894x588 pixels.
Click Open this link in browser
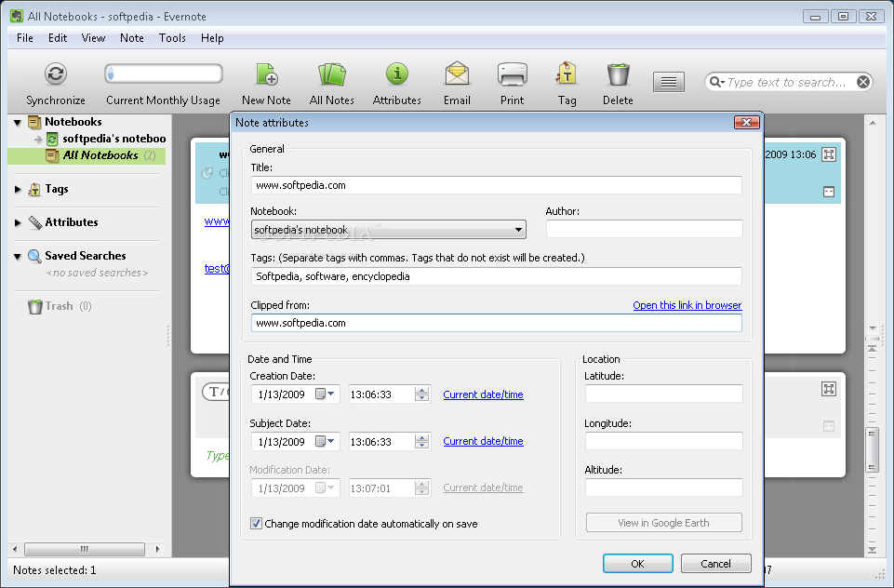pos(687,305)
